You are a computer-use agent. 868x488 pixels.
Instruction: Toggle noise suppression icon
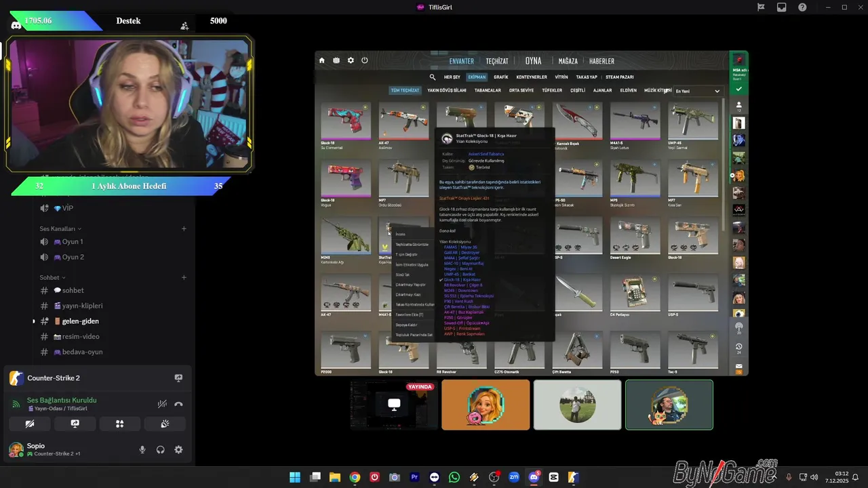(x=162, y=404)
